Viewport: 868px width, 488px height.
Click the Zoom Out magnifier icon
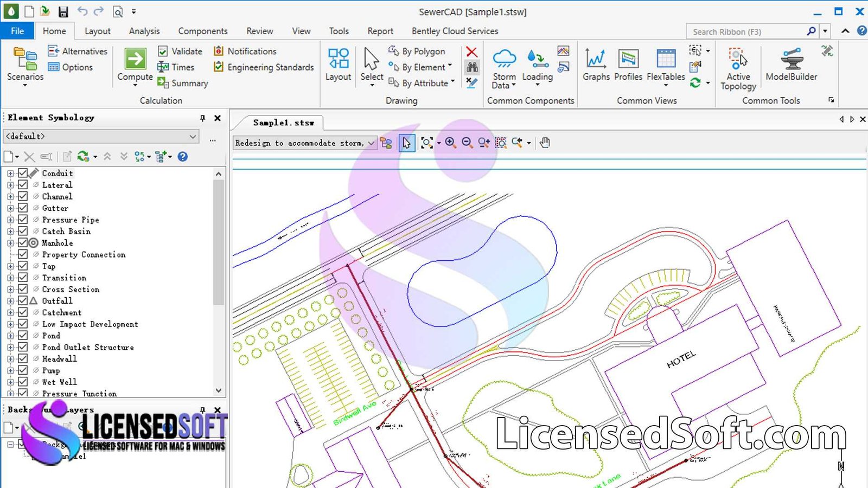[467, 142]
